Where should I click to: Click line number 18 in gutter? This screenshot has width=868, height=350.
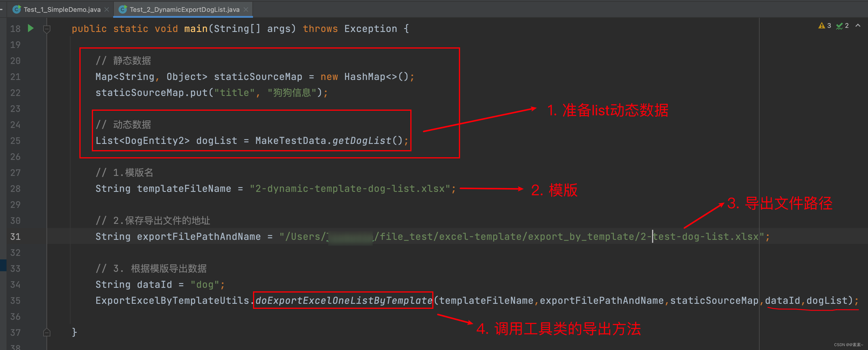pos(15,29)
